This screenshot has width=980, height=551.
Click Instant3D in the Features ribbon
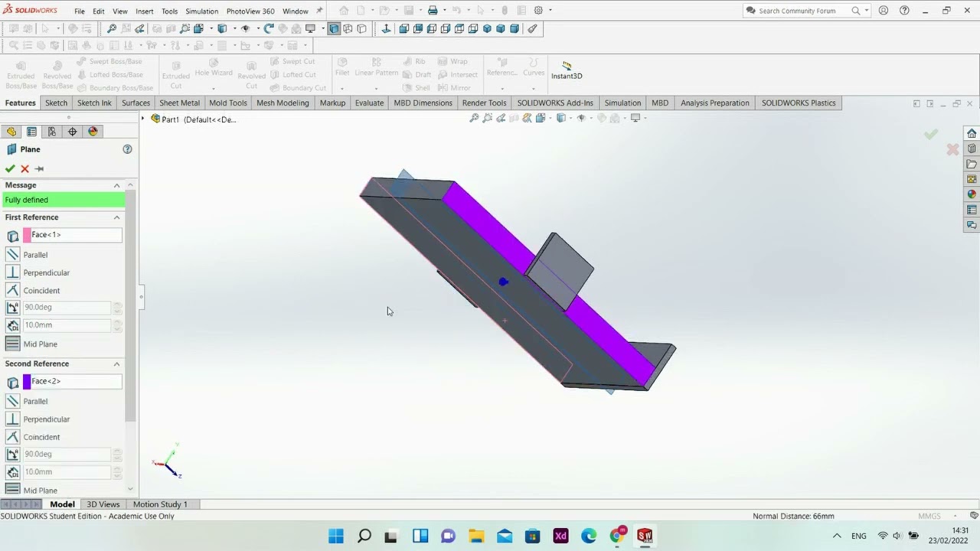click(567, 70)
